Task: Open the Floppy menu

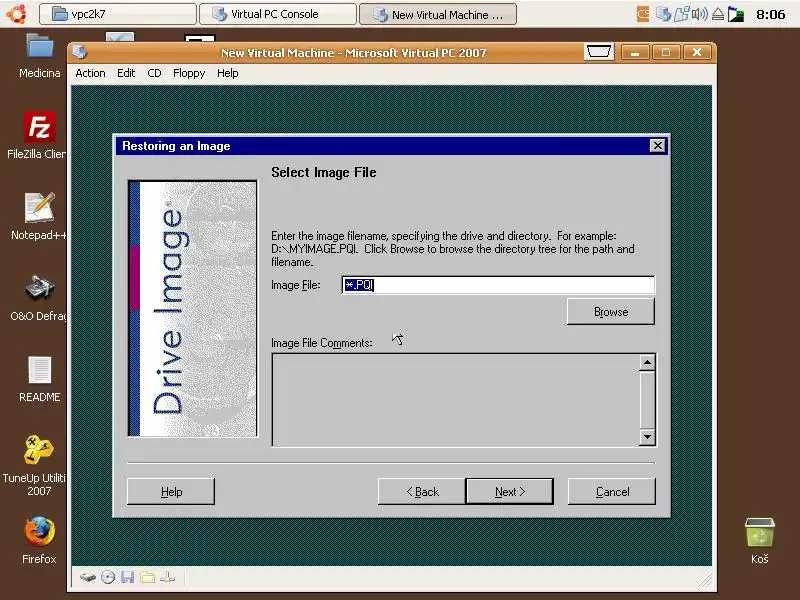Action: (x=189, y=73)
